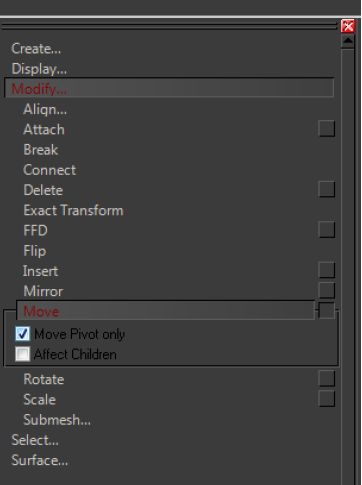
Task: Click the scrollbar up arrow
Action: [348, 41]
